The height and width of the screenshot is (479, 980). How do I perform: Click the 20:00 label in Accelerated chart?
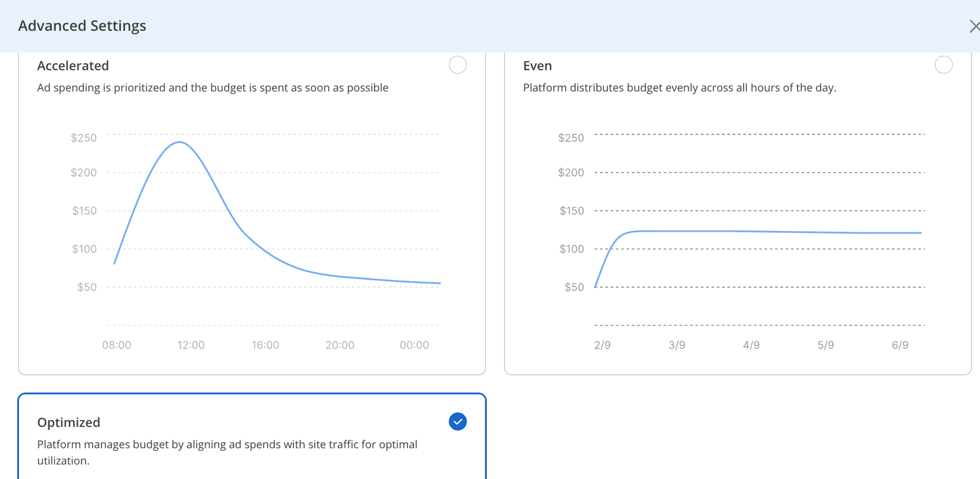(x=340, y=345)
